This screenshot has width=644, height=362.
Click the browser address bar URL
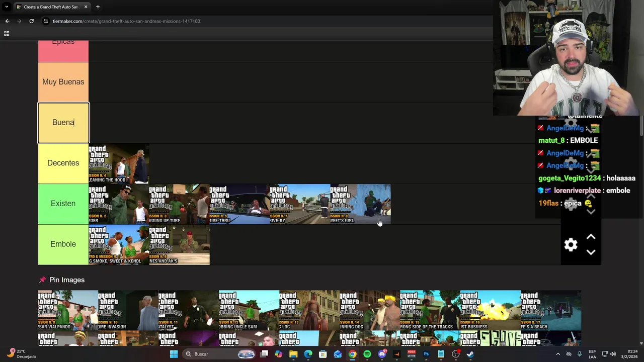[126, 21]
